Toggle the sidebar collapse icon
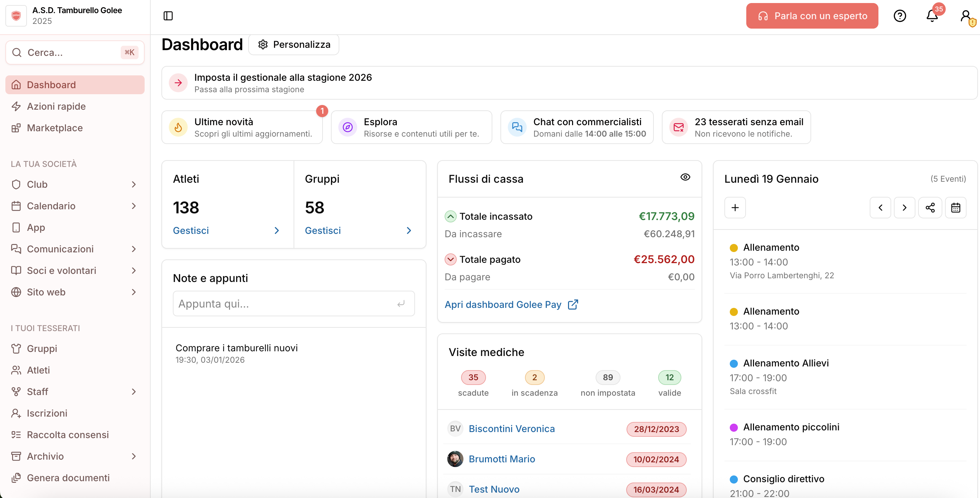This screenshot has width=980, height=498. (168, 15)
